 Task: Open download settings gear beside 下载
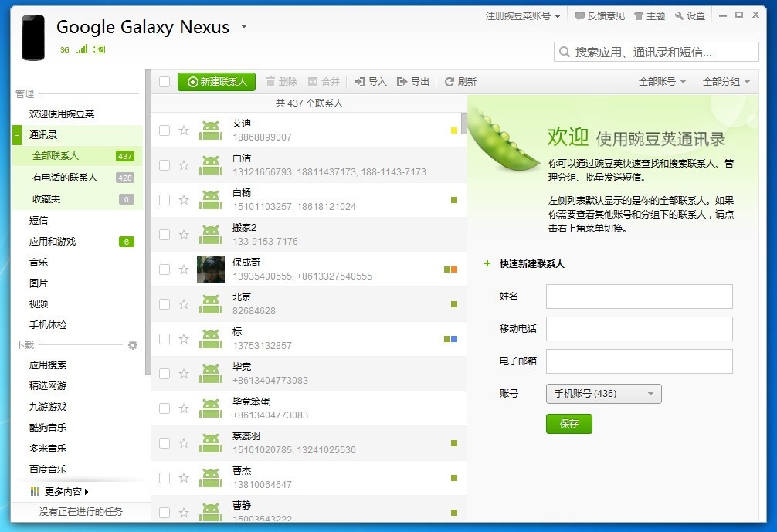click(x=133, y=345)
